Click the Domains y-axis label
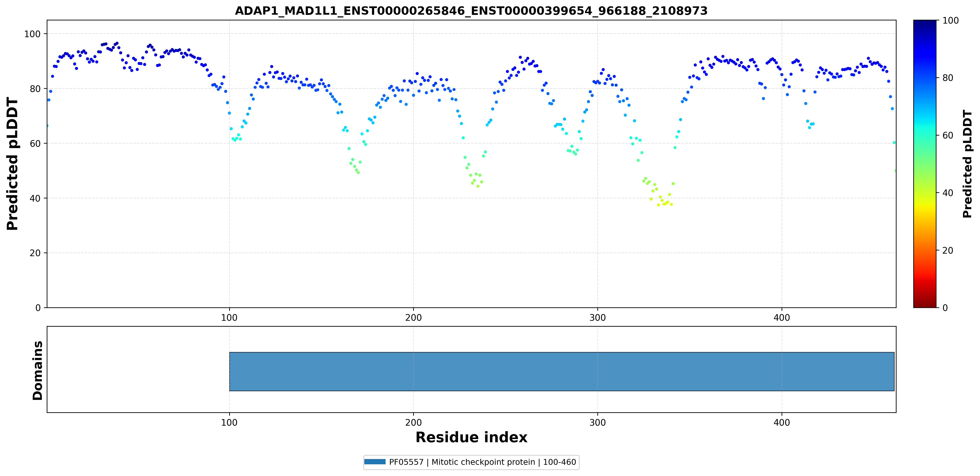 point(38,370)
